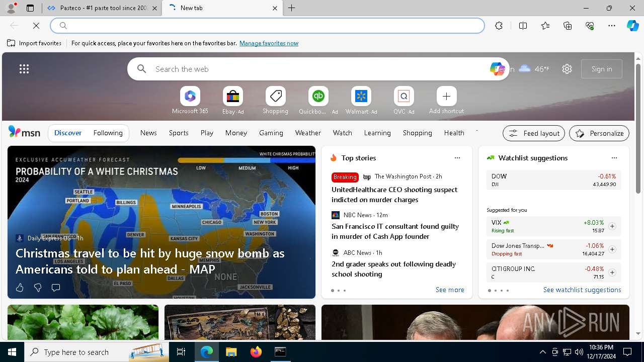Open the News category
The image size is (644, 362).
coord(148,133)
